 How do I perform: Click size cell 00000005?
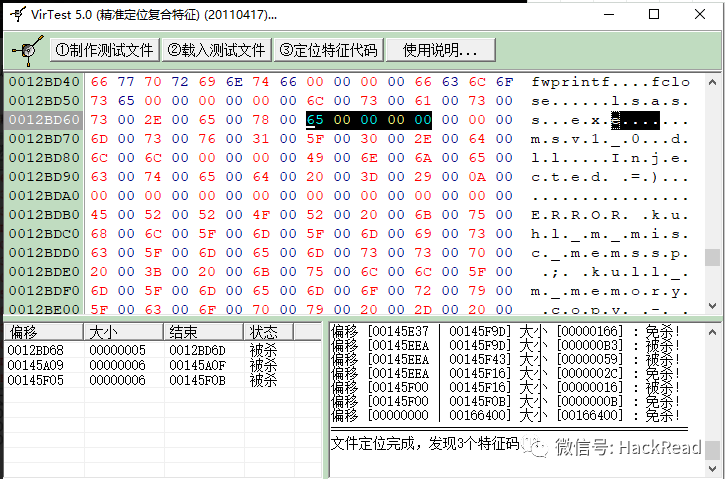117,350
